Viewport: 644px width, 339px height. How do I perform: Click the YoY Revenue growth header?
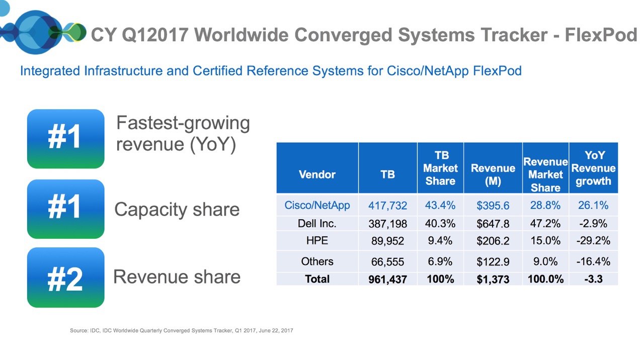[593, 168]
